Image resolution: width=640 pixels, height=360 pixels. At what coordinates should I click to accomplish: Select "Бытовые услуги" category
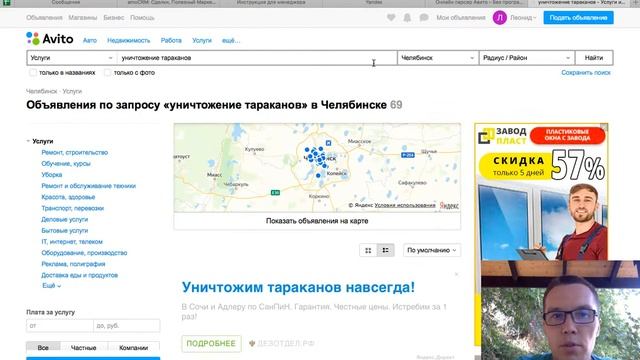pos(64,231)
